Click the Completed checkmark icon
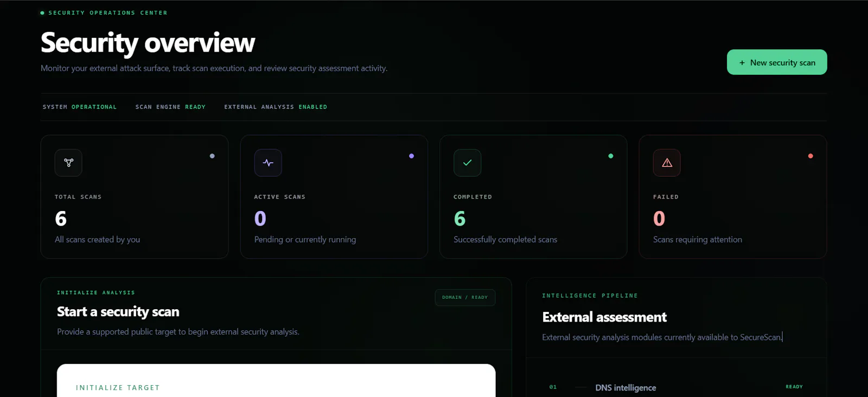868x397 pixels. coord(467,163)
